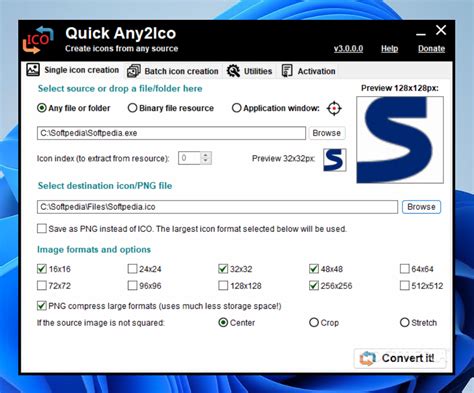Click the destination path input field
This screenshot has height=393, width=474.
click(217, 207)
